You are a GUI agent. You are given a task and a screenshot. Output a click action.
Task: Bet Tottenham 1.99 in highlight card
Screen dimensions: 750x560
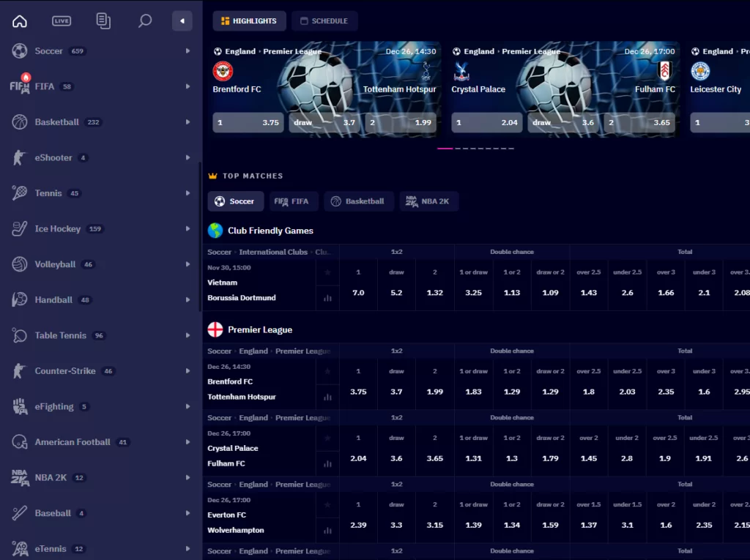point(401,122)
